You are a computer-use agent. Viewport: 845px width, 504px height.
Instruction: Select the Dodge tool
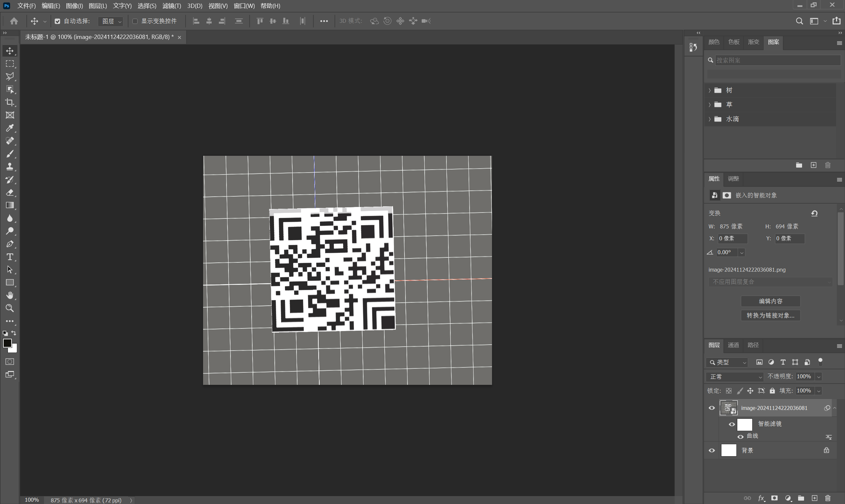click(10, 231)
